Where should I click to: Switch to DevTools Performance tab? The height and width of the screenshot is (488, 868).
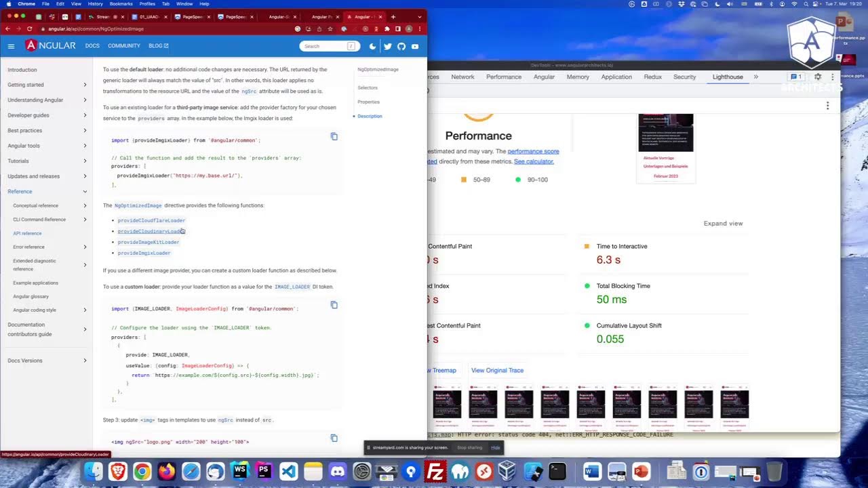(504, 77)
